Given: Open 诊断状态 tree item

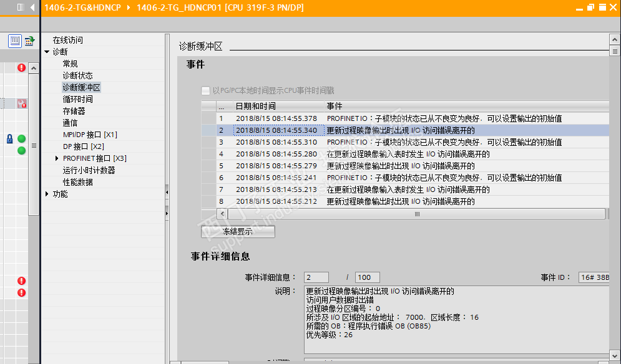Looking at the screenshot, I should coord(77,75).
